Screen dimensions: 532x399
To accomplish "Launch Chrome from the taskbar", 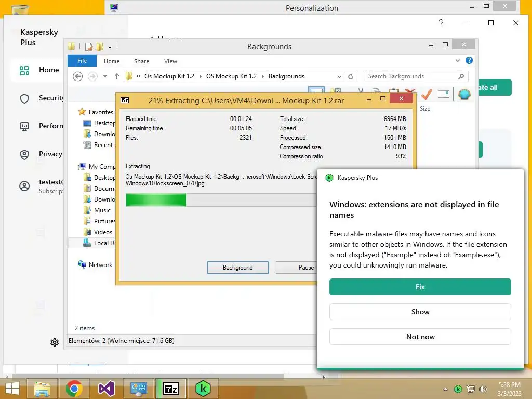I will [x=74, y=389].
